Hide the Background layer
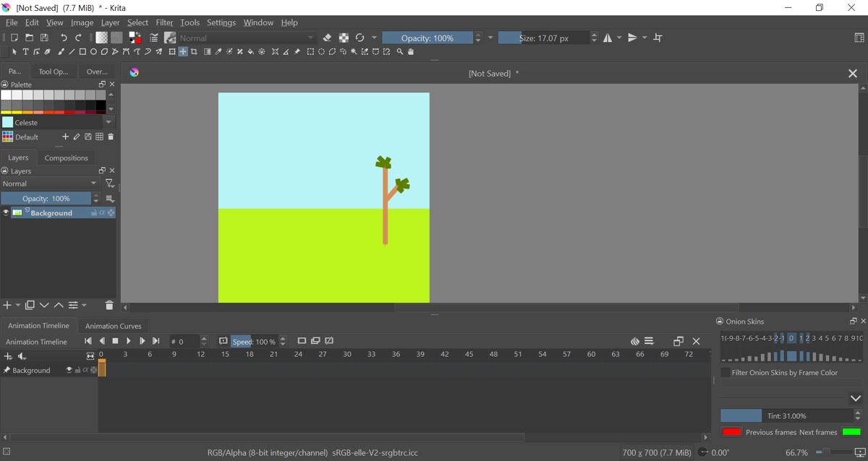This screenshot has width=868, height=461. tap(5, 212)
